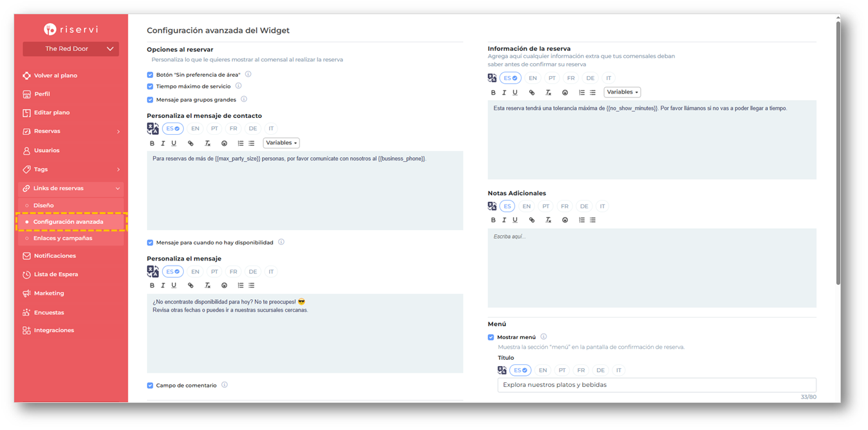868x430 pixels.
Task: Go to Enlaces y campañas submenu link
Action: (63, 239)
